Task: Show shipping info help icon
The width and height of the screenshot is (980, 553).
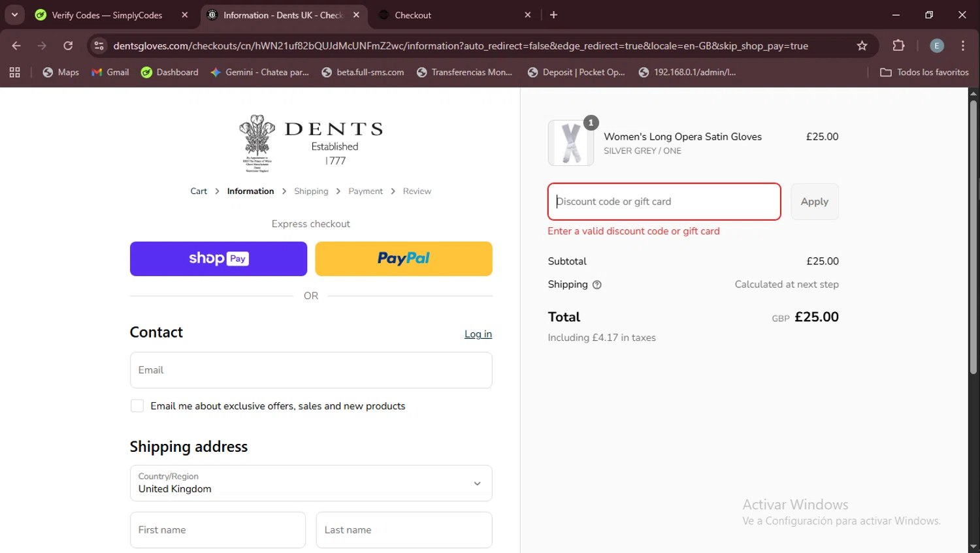Action: (x=596, y=285)
